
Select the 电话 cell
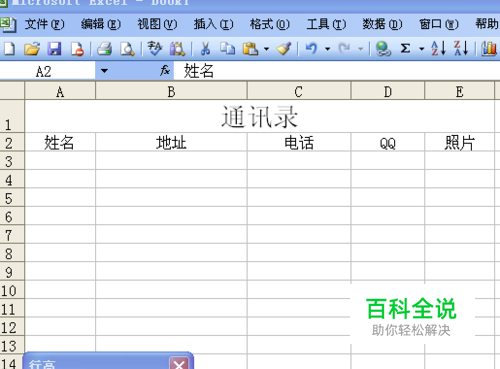[299, 142]
